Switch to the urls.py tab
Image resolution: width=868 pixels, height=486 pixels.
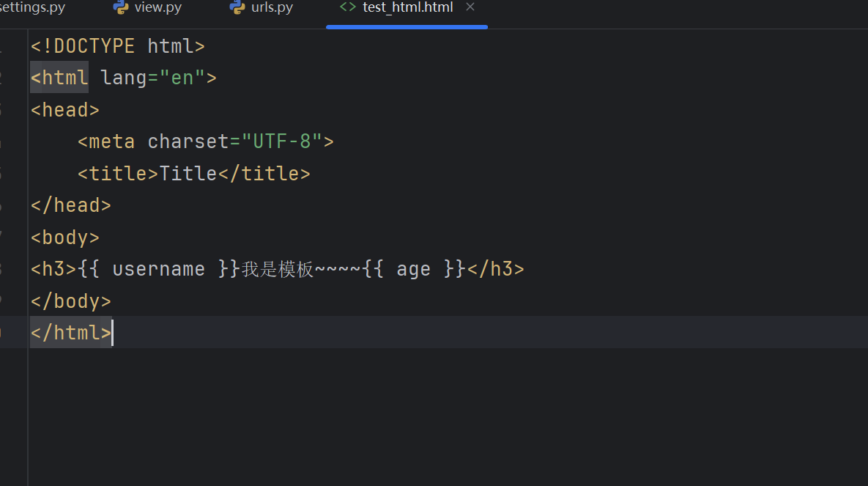[272, 8]
